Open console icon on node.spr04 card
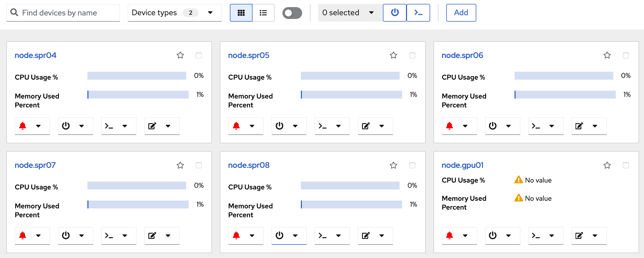This screenshot has height=258, width=644. pyautogui.click(x=109, y=126)
